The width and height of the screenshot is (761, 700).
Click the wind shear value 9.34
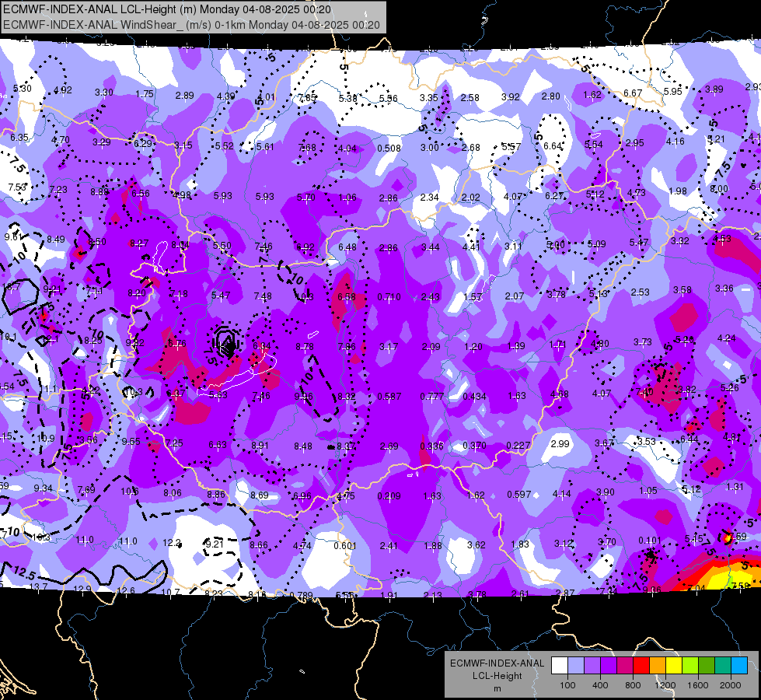[44, 488]
